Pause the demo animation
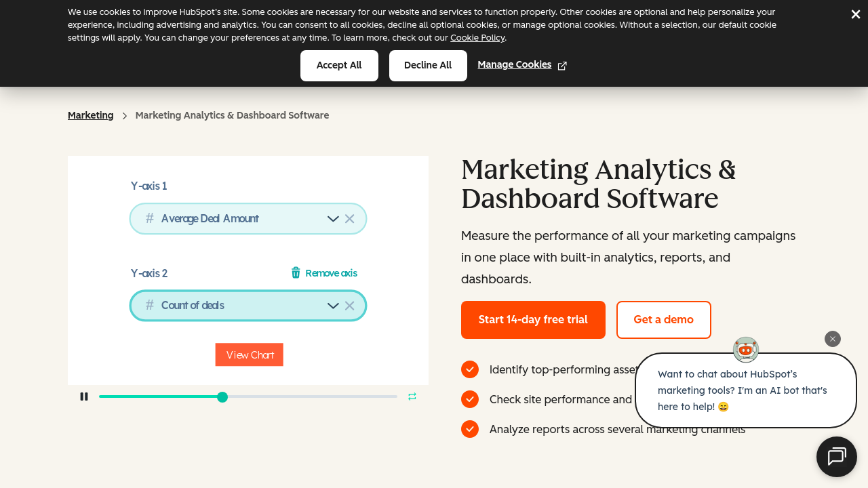 pyautogui.click(x=84, y=396)
